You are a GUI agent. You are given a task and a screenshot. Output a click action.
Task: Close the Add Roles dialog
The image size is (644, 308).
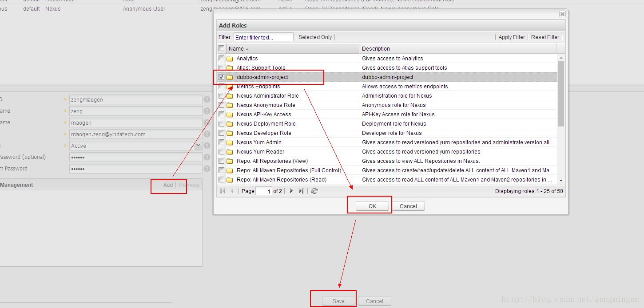click(562, 14)
